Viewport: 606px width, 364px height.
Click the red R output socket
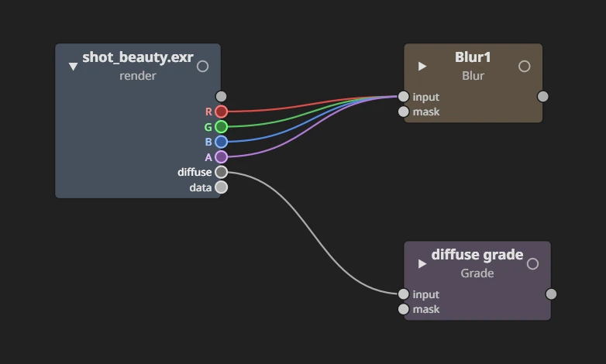[x=221, y=112]
